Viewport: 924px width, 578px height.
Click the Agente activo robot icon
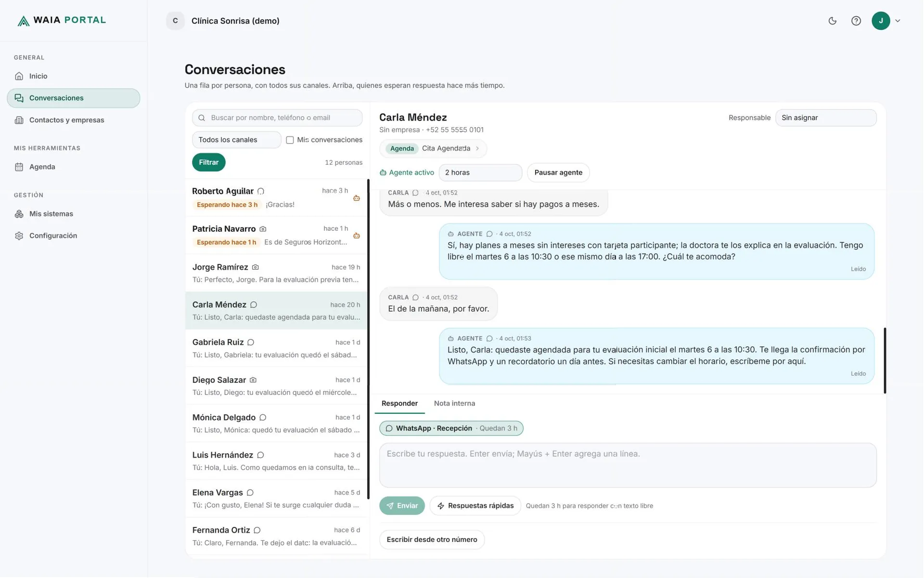(383, 172)
